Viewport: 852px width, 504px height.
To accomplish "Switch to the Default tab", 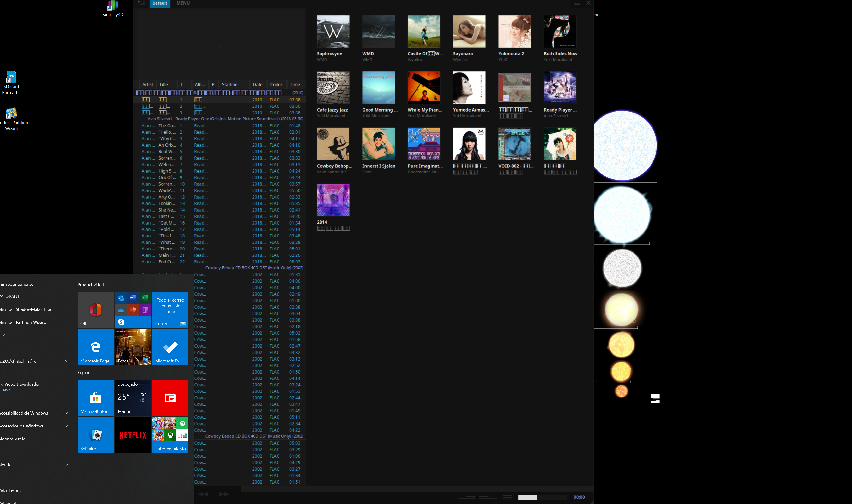I will [x=160, y=3].
